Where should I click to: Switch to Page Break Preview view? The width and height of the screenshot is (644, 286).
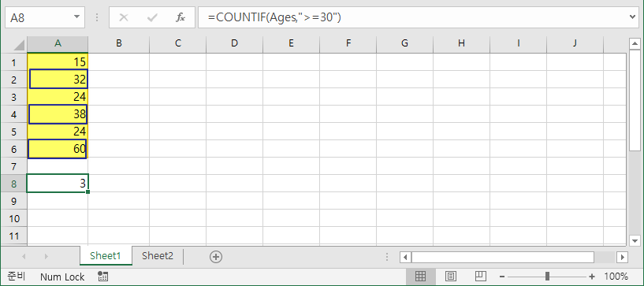click(x=481, y=277)
